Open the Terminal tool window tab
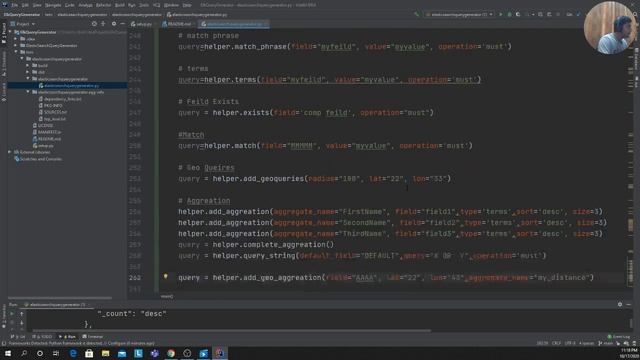 [x=93, y=337]
